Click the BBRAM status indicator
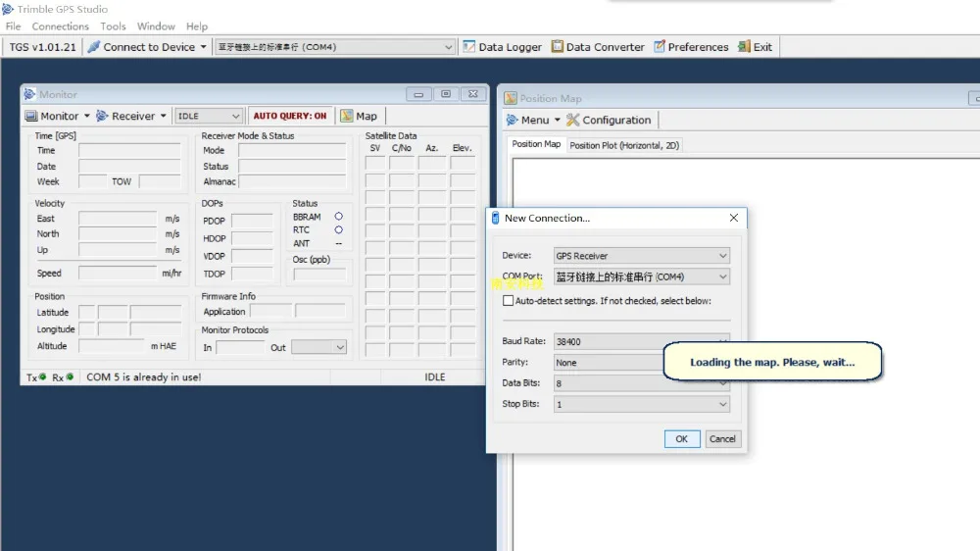 tap(339, 217)
